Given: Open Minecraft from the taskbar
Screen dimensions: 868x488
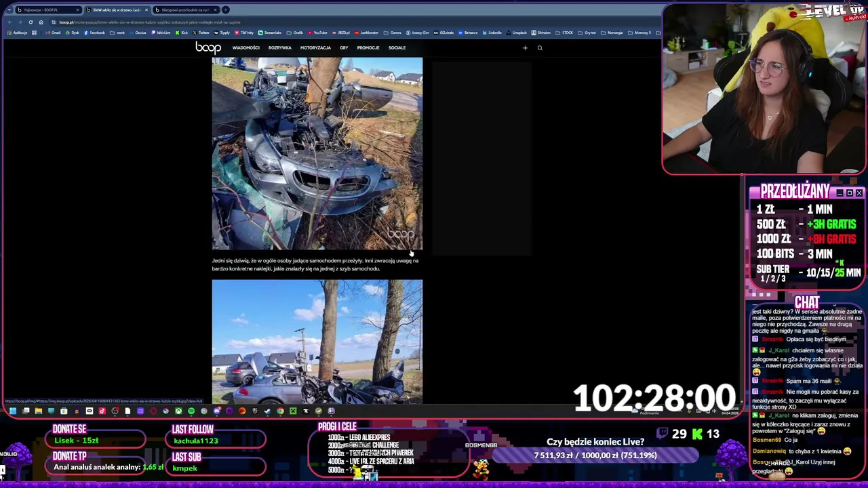Looking at the screenshot, I should [x=293, y=411].
